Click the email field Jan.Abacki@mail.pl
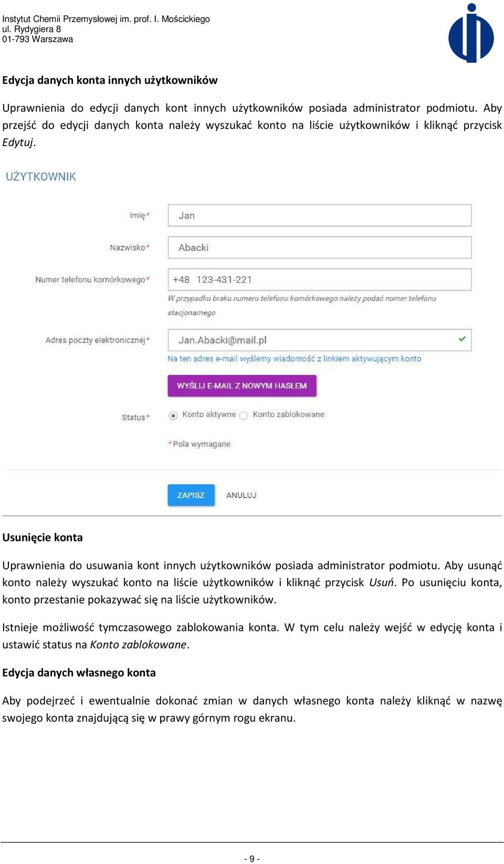Viewport: 504px width, 864px height. pyautogui.click(x=320, y=340)
